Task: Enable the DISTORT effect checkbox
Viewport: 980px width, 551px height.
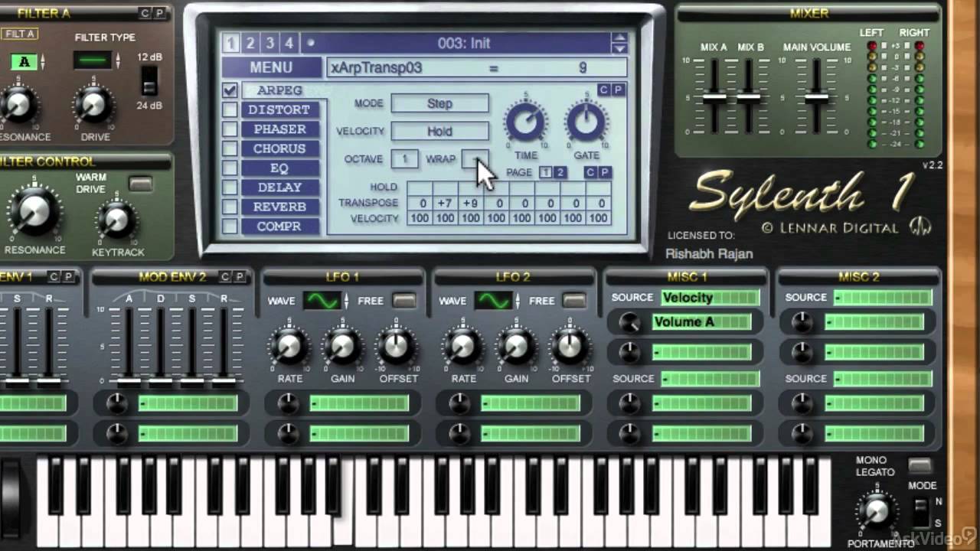Action: click(230, 109)
